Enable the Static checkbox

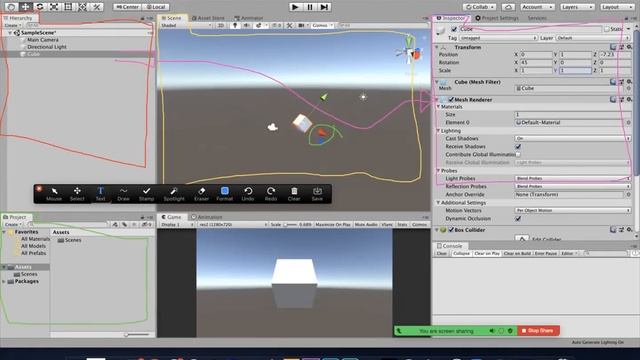click(x=607, y=29)
